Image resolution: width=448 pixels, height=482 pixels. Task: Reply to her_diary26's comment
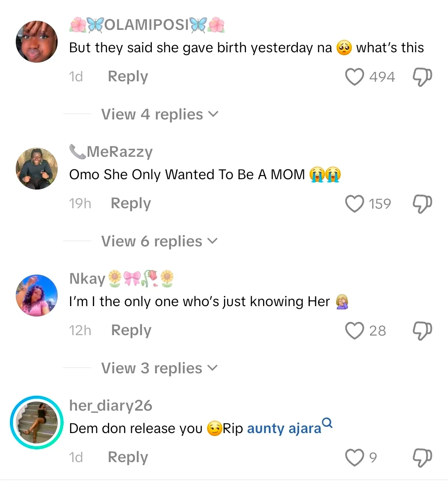[128, 458]
